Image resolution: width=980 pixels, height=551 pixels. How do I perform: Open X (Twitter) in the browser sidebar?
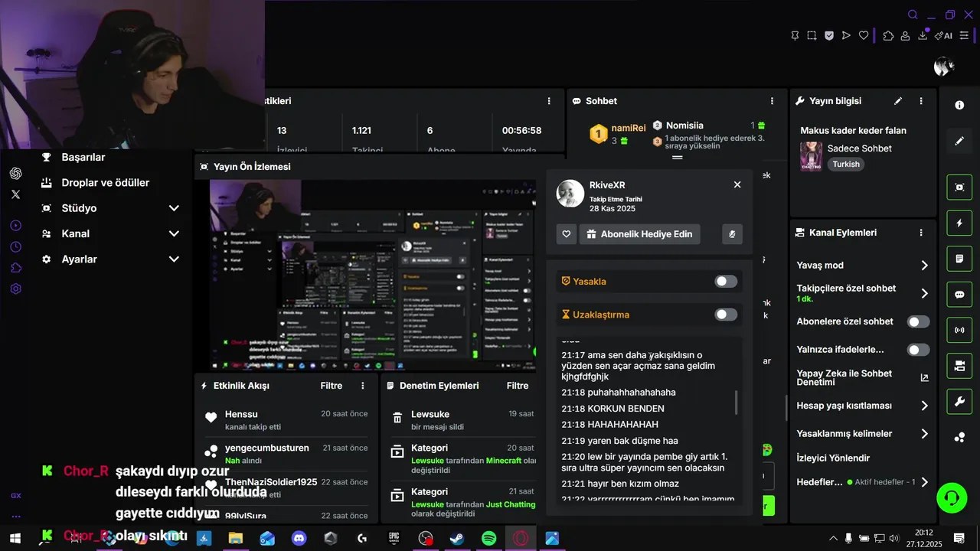[x=15, y=194]
